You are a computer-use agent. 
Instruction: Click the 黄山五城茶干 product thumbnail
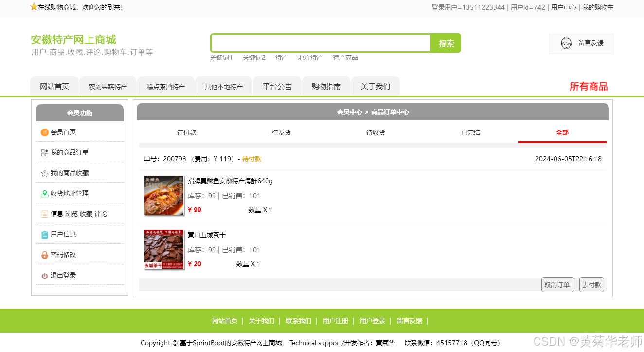(164, 249)
